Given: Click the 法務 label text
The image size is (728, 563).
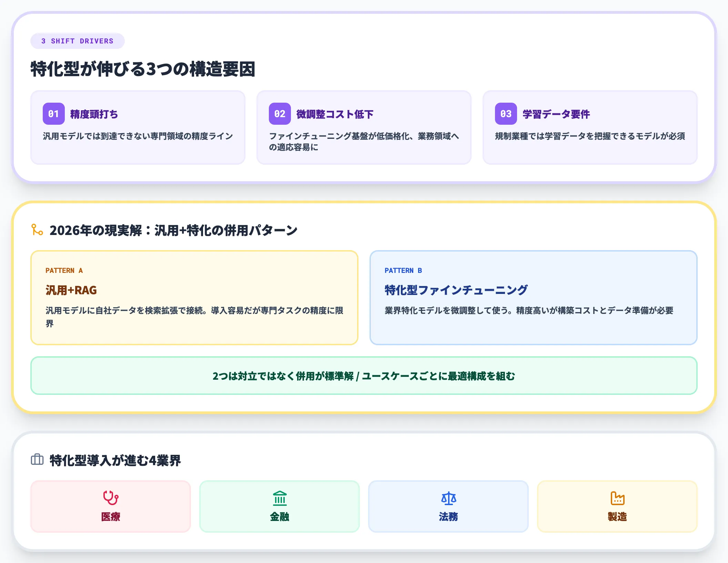Looking at the screenshot, I should click(x=448, y=516).
